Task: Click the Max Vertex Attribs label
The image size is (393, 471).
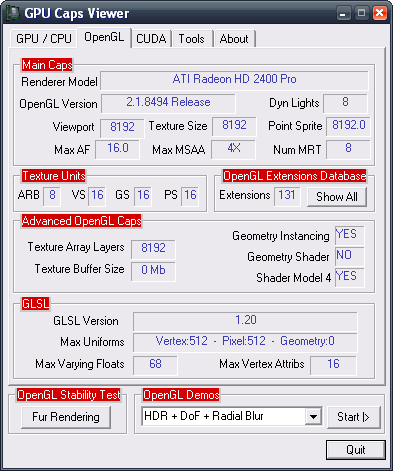Action: pos(262,364)
